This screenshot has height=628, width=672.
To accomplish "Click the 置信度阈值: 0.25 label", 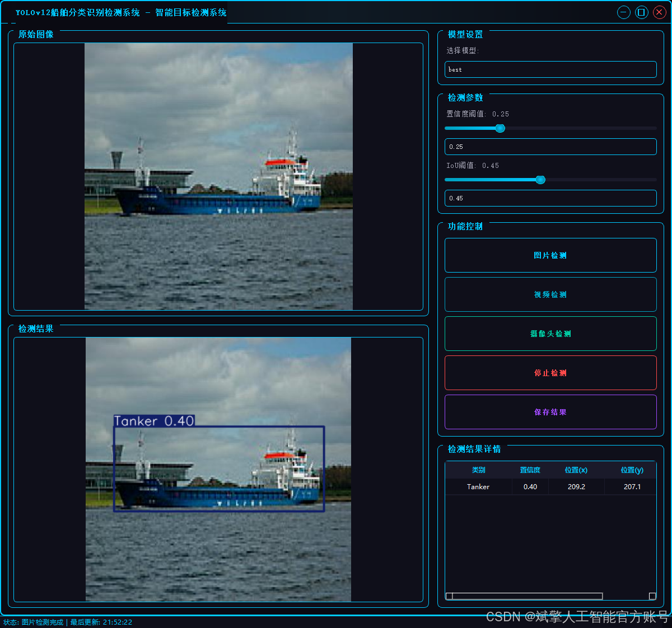I will pyautogui.click(x=478, y=114).
